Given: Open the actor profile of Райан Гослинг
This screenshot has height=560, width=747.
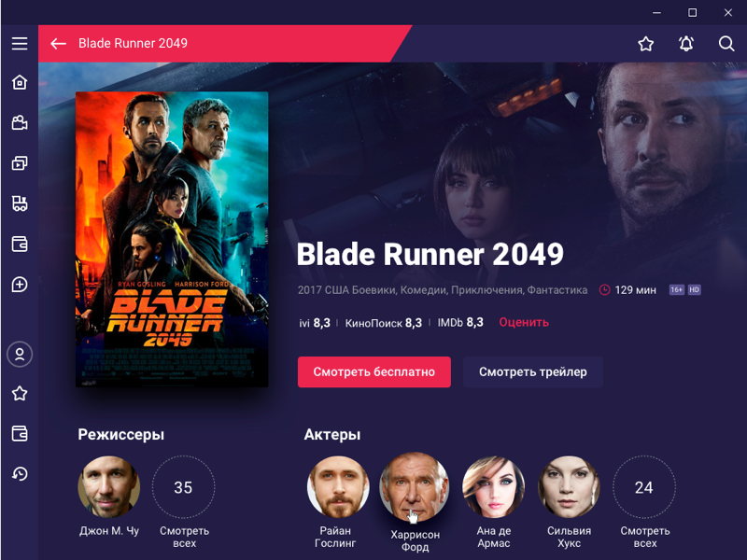Looking at the screenshot, I should tap(337, 502).
